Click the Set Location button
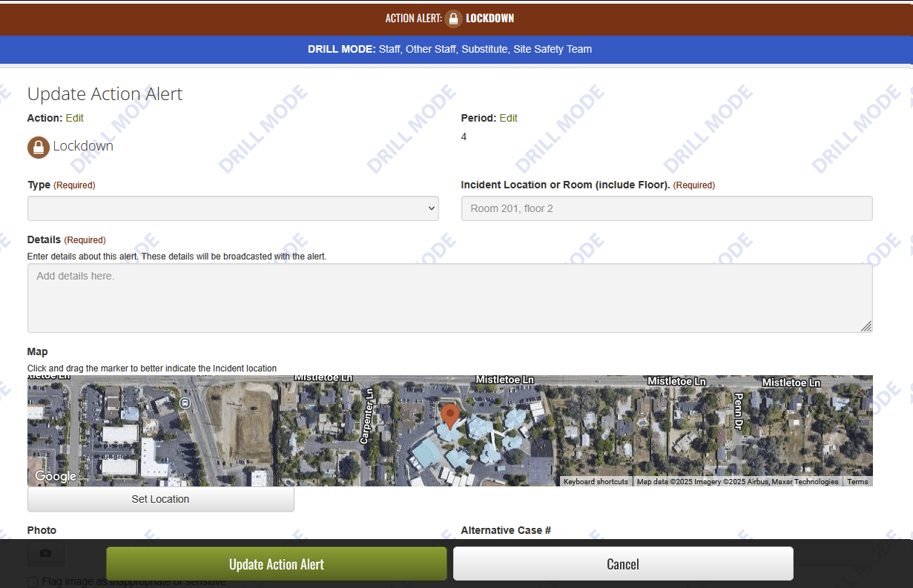The height and width of the screenshot is (588, 913). pos(161,499)
